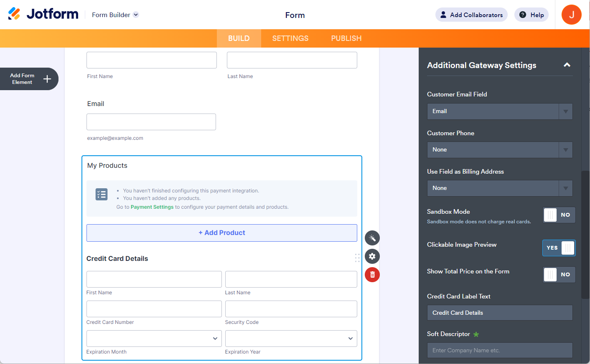Open Use Field as Billing Address dropdown
The height and width of the screenshot is (364, 590).
point(500,188)
